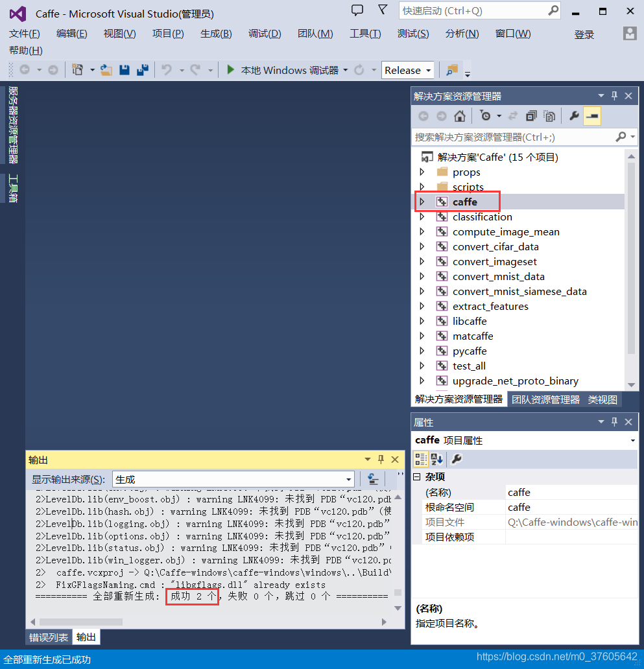This screenshot has height=669, width=644.
Task: Click the Collapse All icon in Solution Explorer
Action: coord(531,116)
